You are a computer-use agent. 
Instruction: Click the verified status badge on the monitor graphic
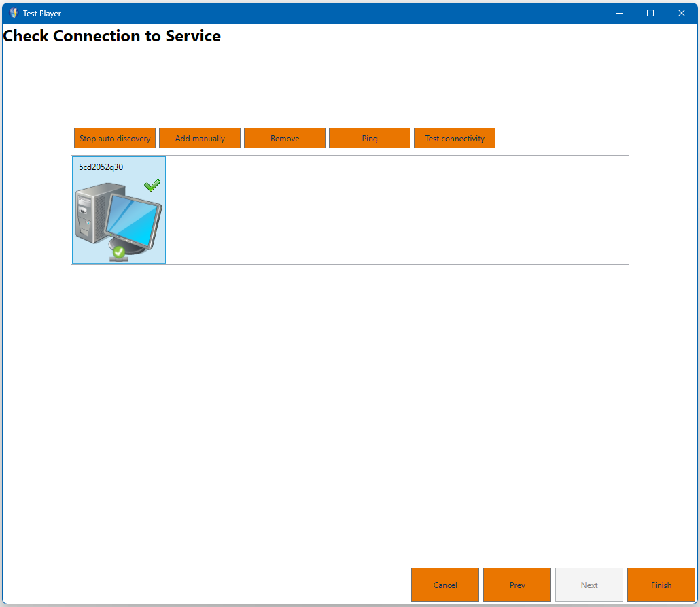point(120,252)
